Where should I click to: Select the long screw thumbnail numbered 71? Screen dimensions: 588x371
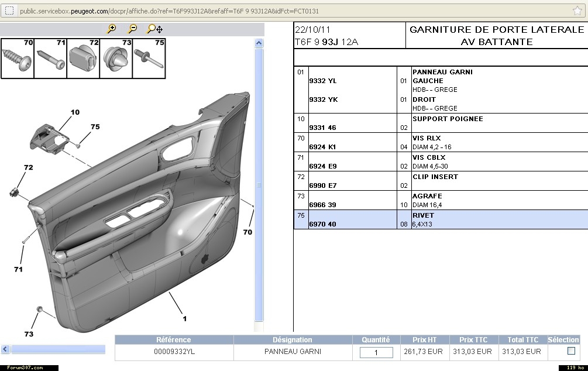point(50,59)
